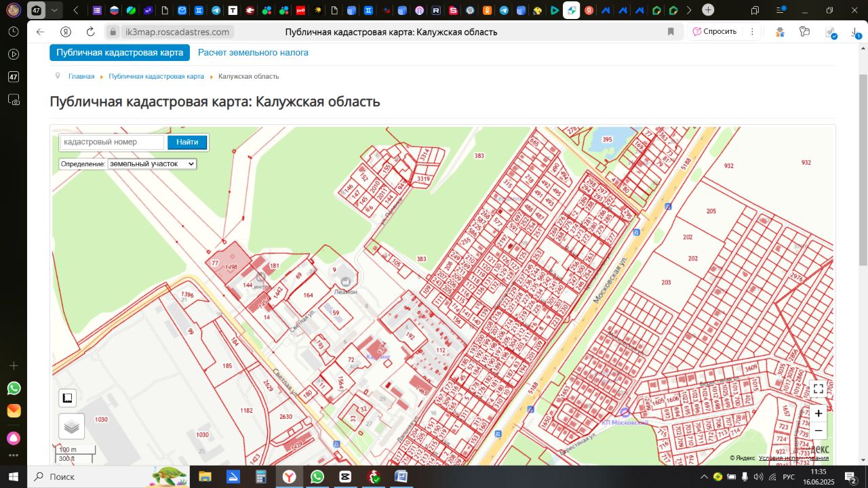The height and width of the screenshot is (488, 868).
Task: Open Условия использования link on map
Action: tap(793, 458)
